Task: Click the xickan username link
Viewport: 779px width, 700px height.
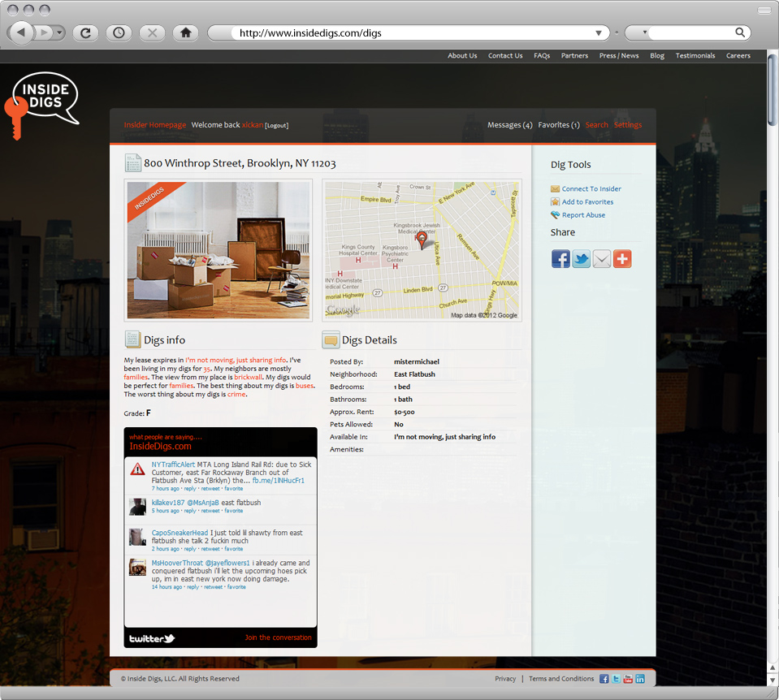Action: point(253,125)
